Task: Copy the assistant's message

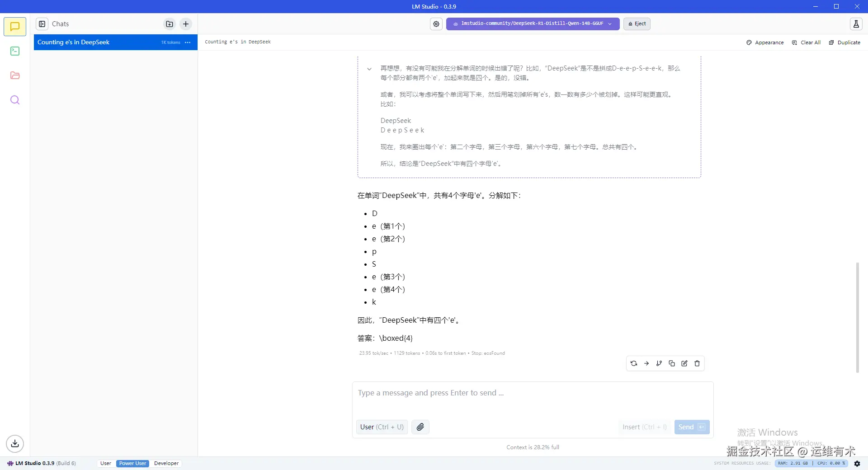Action: click(x=672, y=363)
